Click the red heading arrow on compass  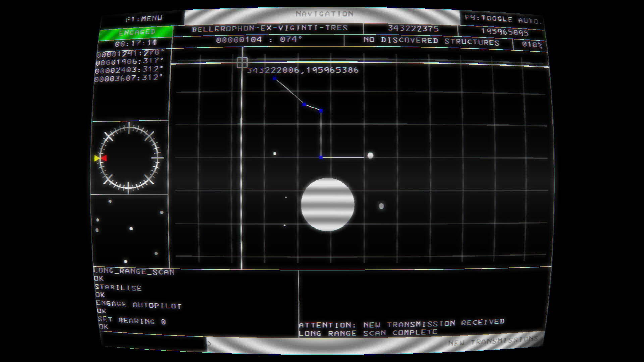(x=104, y=158)
